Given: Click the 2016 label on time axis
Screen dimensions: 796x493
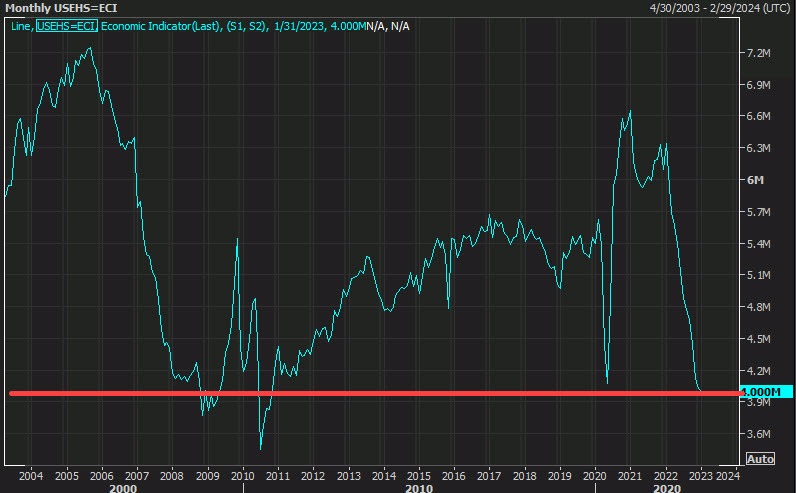Looking at the screenshot, I should [x=454, y=474].
